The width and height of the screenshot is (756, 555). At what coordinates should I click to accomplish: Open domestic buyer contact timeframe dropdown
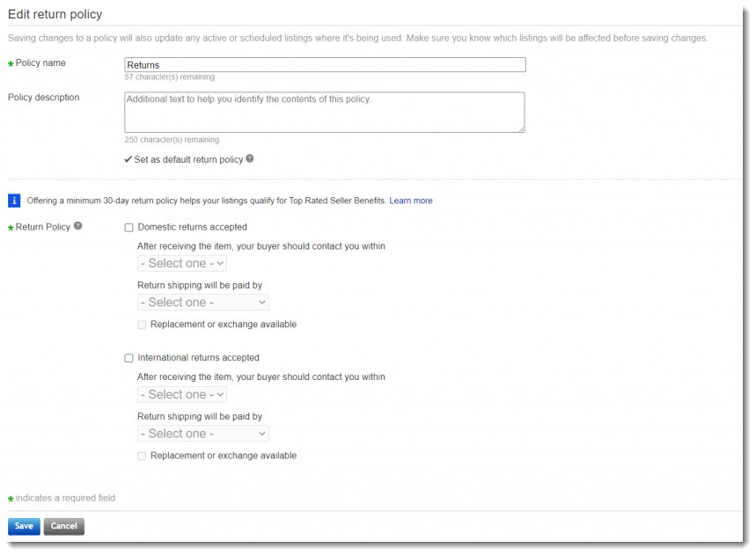tap(181, 263)
